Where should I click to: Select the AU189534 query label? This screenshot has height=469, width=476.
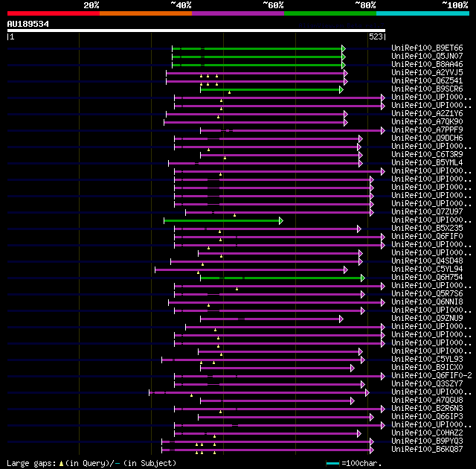(28, 24)
